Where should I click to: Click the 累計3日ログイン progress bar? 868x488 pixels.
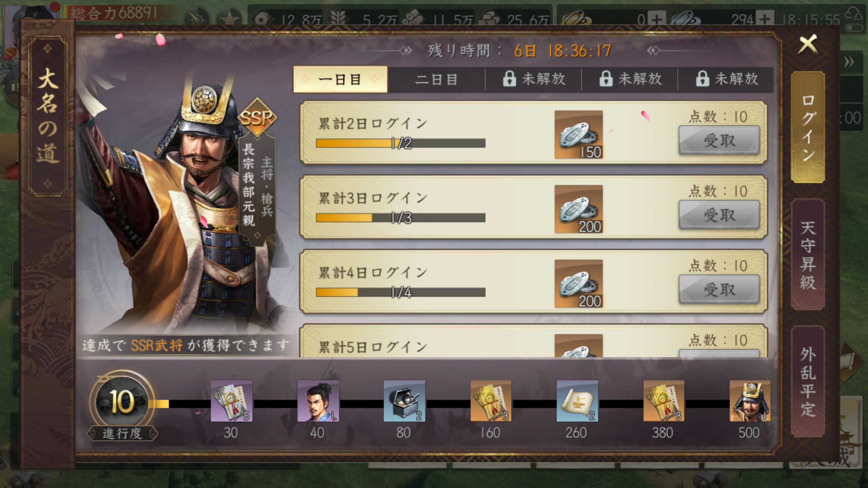(400, 218)
